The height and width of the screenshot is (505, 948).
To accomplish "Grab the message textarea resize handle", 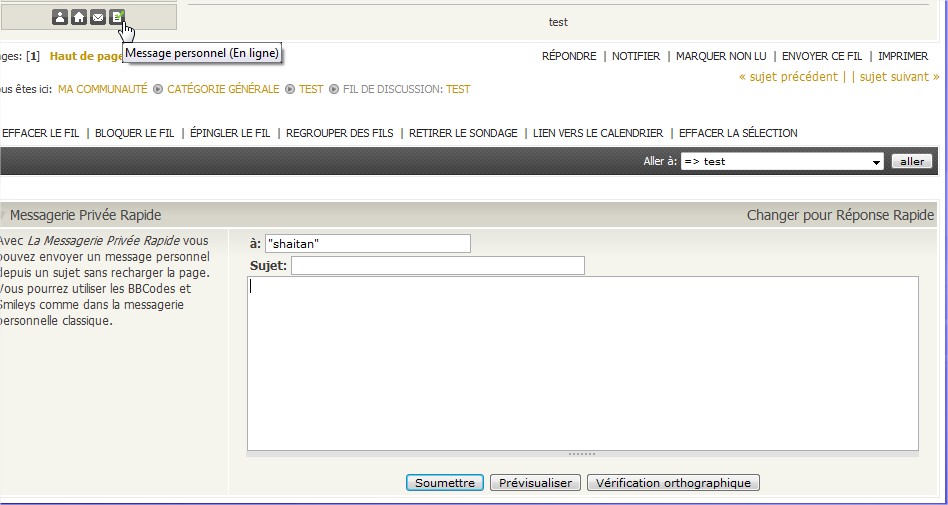I will point(581,454).
